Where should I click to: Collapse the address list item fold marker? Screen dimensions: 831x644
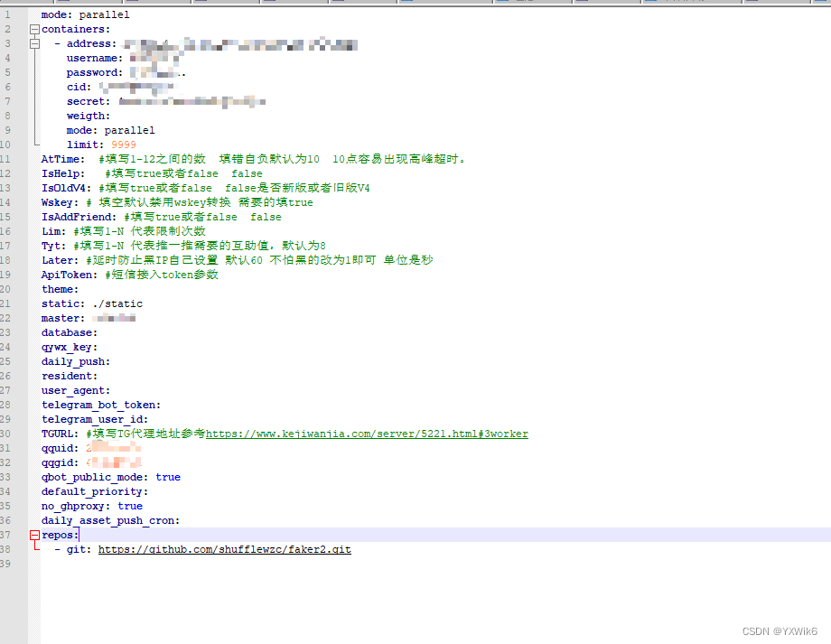34,43
